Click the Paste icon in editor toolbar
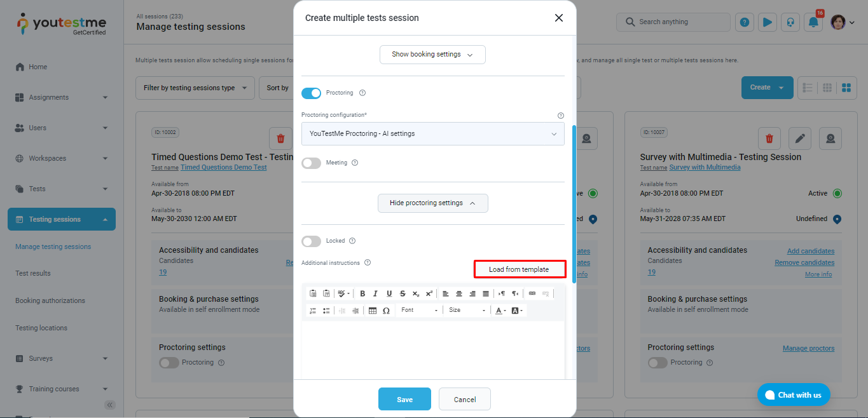 (313, 293)
